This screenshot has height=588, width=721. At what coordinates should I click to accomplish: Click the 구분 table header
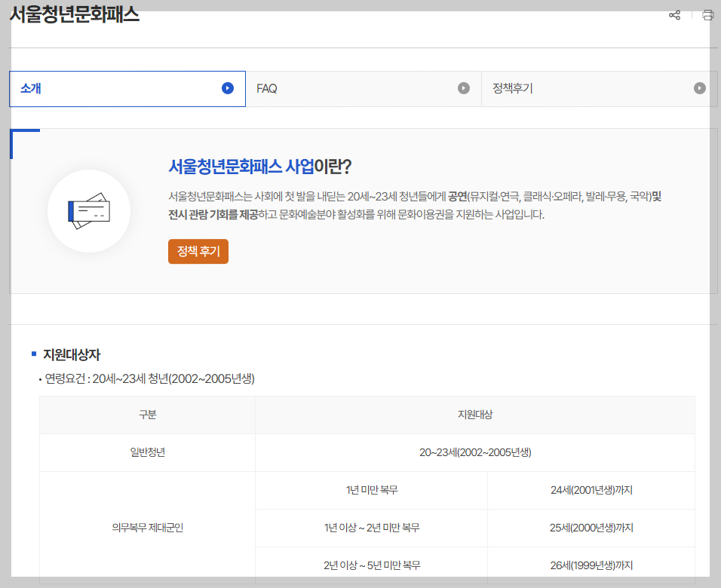click(148, 415)
